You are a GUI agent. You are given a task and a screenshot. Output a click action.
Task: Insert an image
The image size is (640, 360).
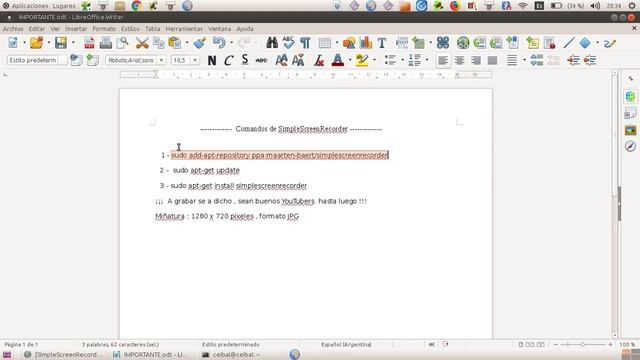click(349, 42)
